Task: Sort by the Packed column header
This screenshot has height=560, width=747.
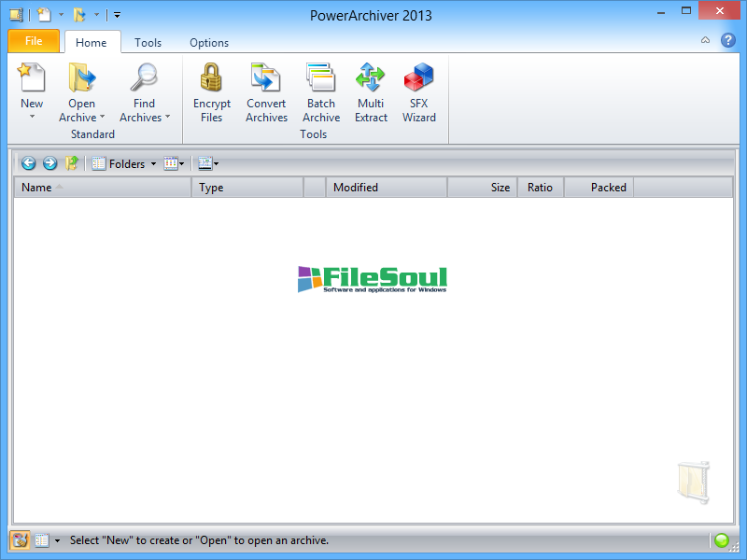Action: (599, 188)
